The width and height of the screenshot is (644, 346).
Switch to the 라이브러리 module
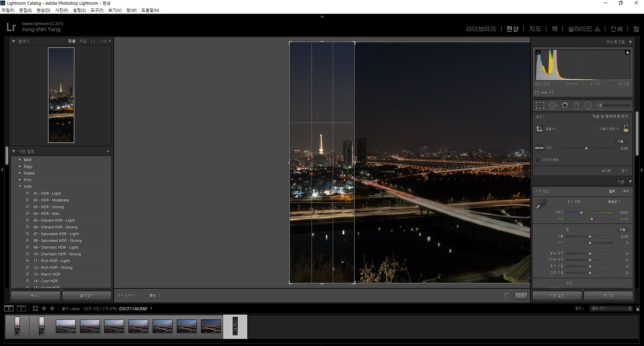click(x=481, y=29)
